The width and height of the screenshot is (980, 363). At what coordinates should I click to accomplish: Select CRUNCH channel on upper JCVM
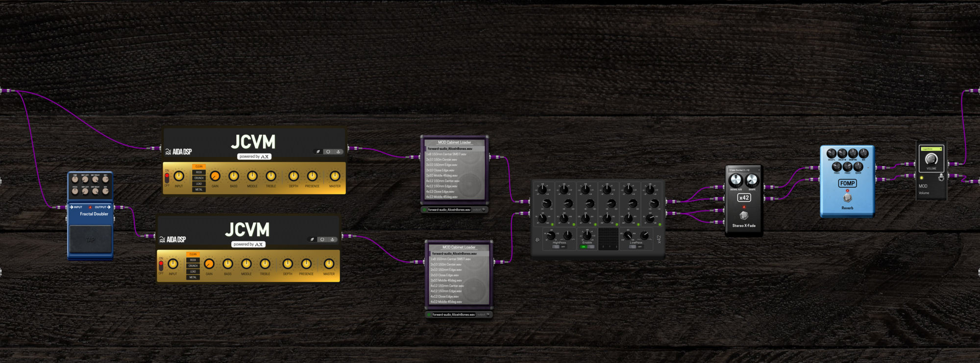click(x=199, y=178)
